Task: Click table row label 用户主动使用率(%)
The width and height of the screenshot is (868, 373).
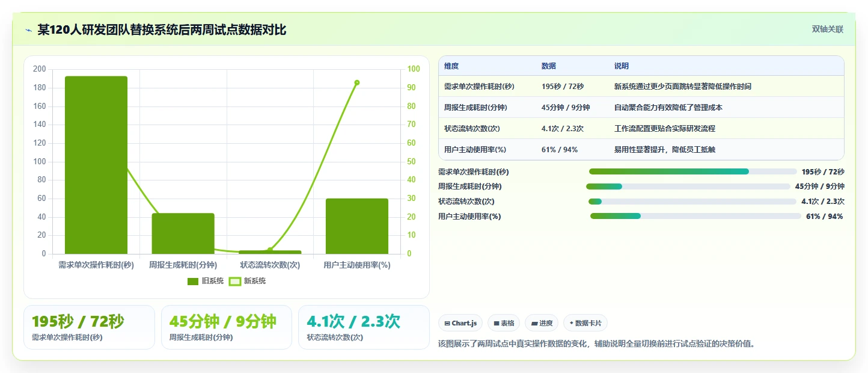Action: point(475,150)
